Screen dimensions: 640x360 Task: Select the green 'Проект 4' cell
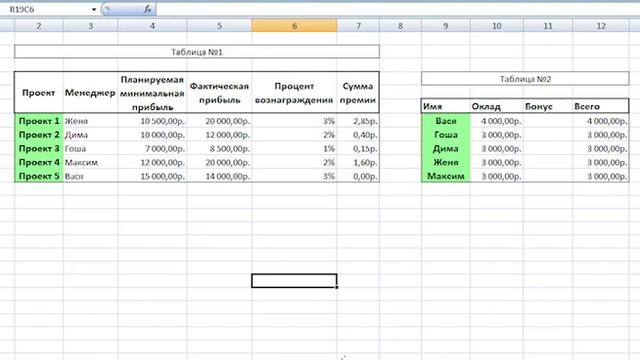click(x=39, y=162)
